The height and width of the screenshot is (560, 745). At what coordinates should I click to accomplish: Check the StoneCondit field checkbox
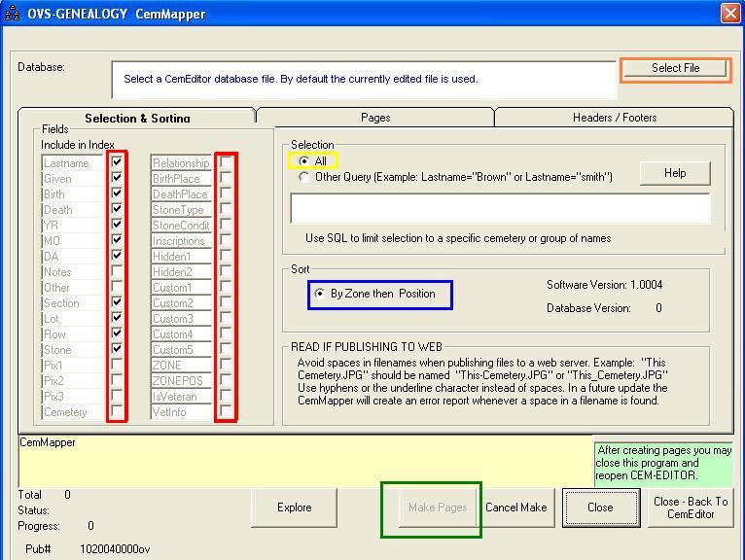pyautogui.click(x=226, y=225)
